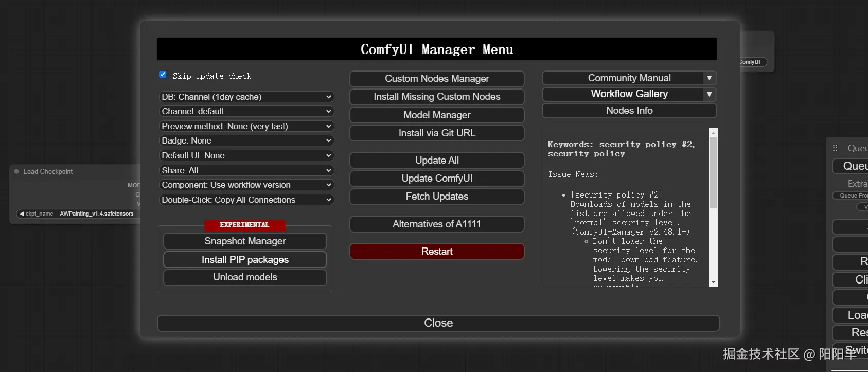Open the Share: All dropdown
The image size is (868, 372).
(246, 170)
